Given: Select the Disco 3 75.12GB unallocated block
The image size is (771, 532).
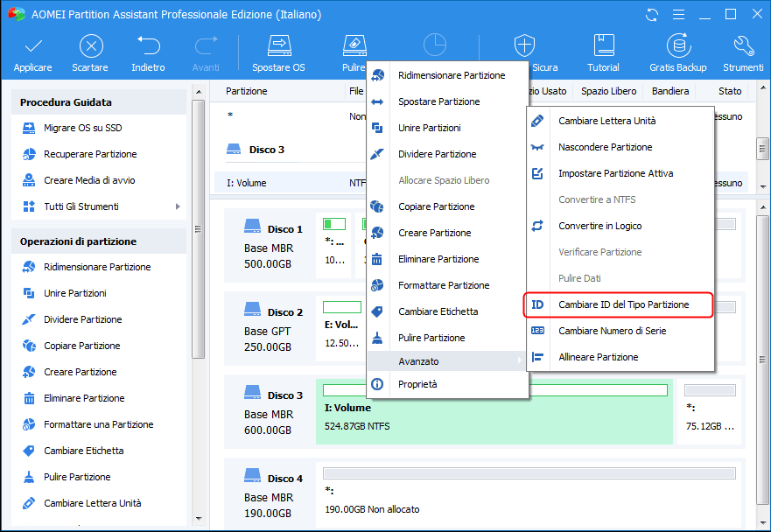Looking at the screenshot, I should click(710, 412).
